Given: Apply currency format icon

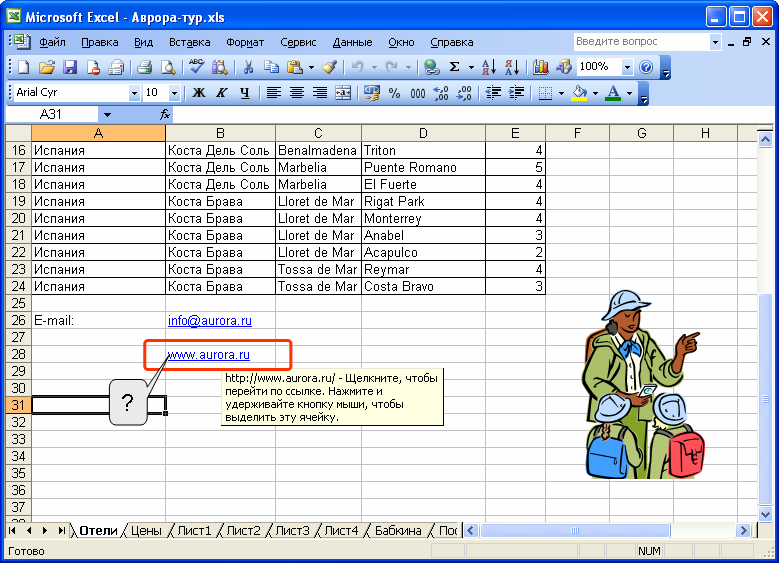Looking at the screenshot, I should 371,92.
